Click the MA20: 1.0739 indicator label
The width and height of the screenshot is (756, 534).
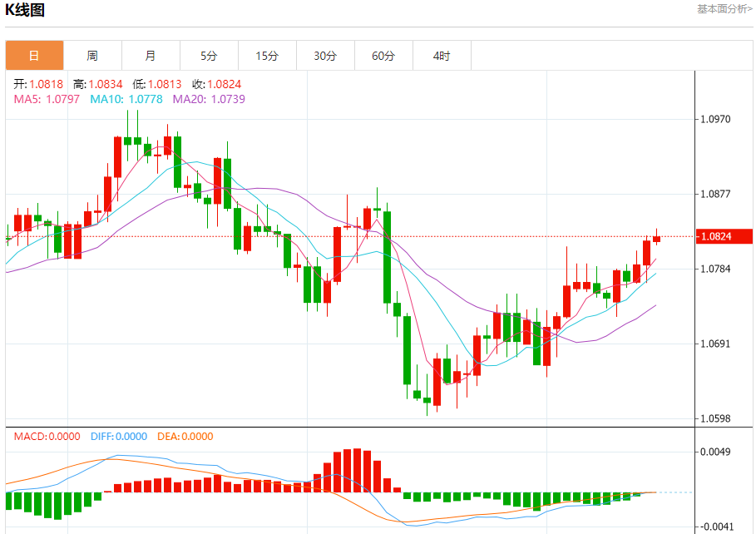click(x=209, y=99)
